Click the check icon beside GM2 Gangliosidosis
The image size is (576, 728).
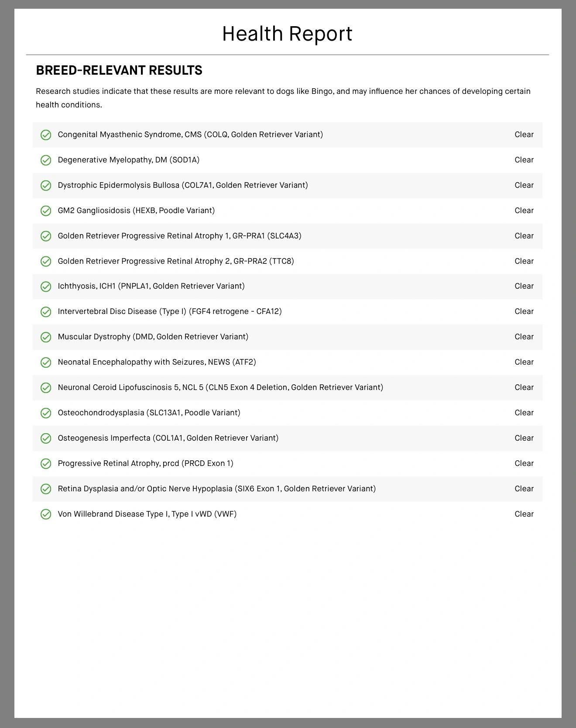(x=46, y=211)
